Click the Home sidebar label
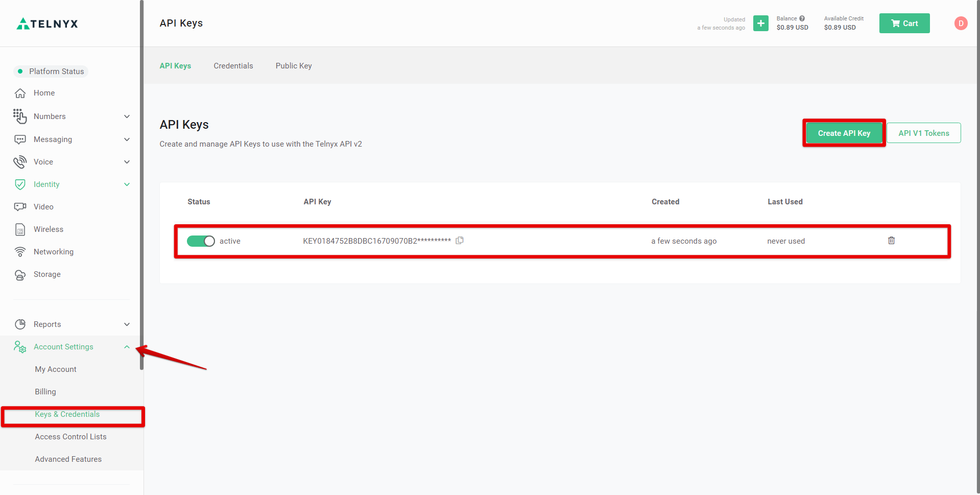Screen dimensions: 980x495 click(x=44, y=93)
